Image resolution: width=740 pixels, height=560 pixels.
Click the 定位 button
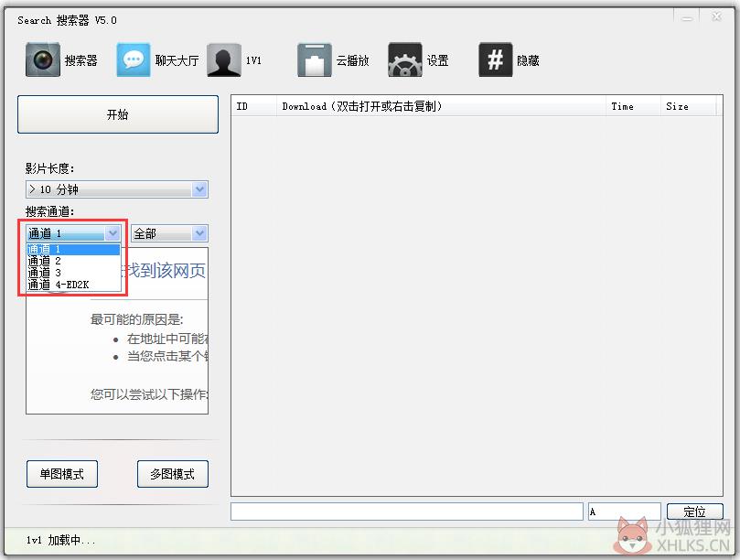[x=694, y=512]
